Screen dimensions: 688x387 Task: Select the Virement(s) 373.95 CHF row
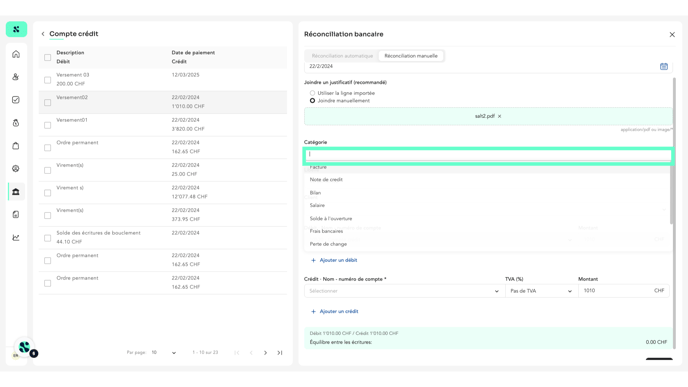pyautogui.click(x=163, y=215)
